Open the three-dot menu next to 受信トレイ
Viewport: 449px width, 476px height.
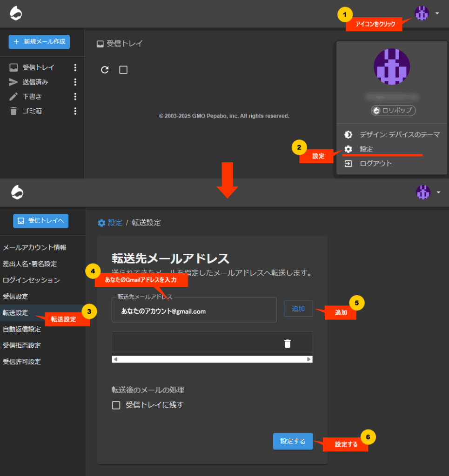(75, 68)
